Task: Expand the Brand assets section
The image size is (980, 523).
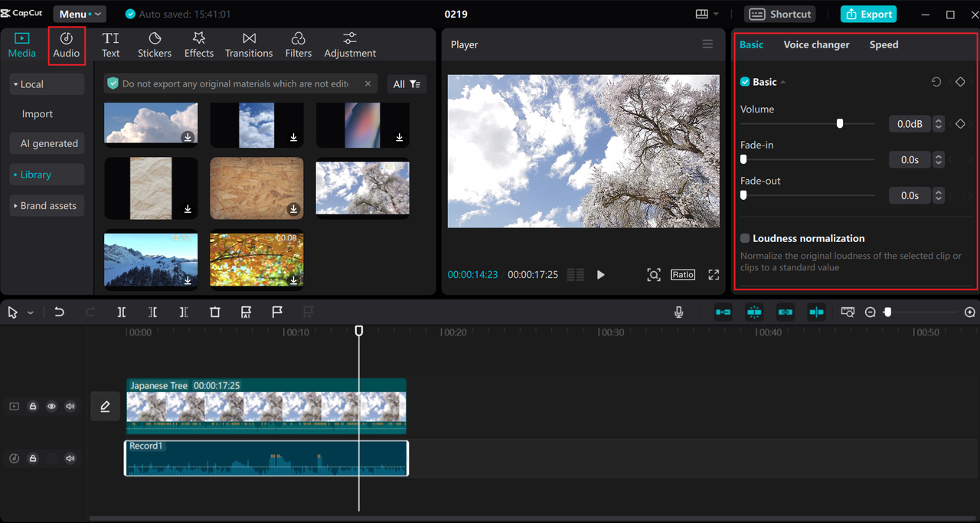Action: (x=47, y=206)
